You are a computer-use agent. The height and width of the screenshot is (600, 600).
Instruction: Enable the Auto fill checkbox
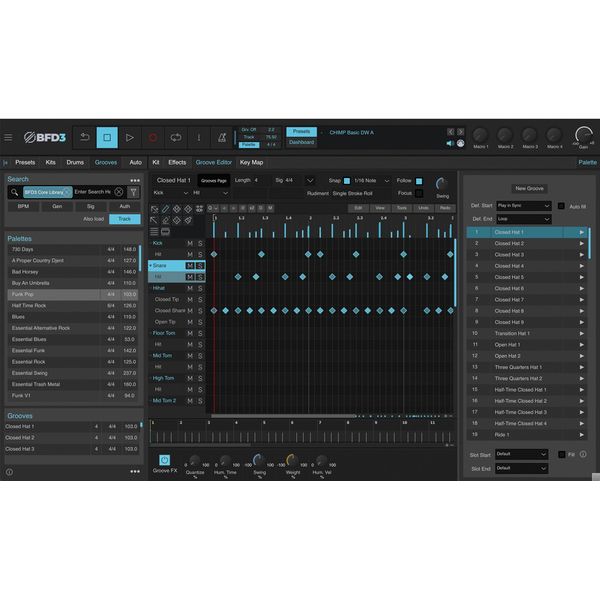click(561, 206)
